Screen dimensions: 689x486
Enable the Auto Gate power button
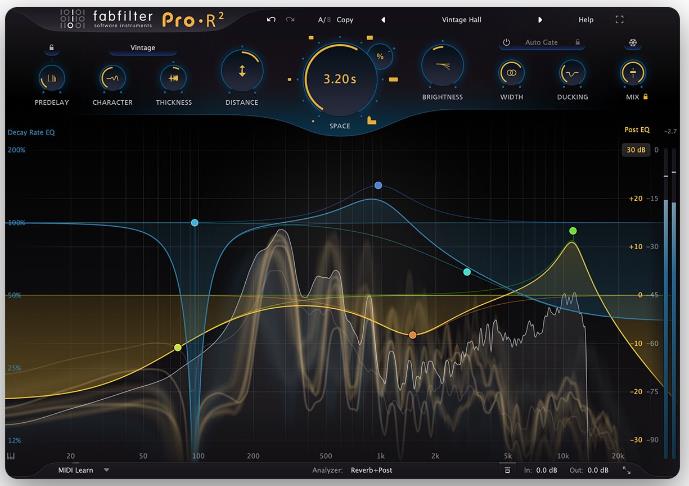507,43
